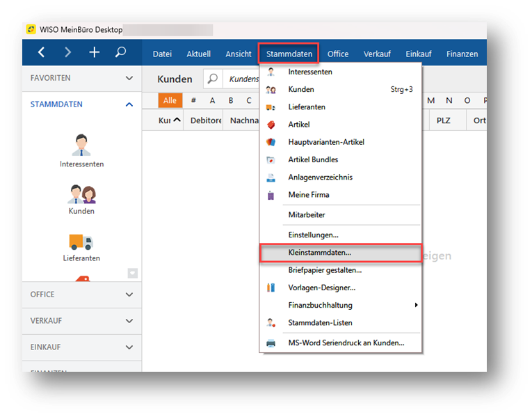
Task: Open the Stammdaten menu bar item
Action: tap(289, 54)
